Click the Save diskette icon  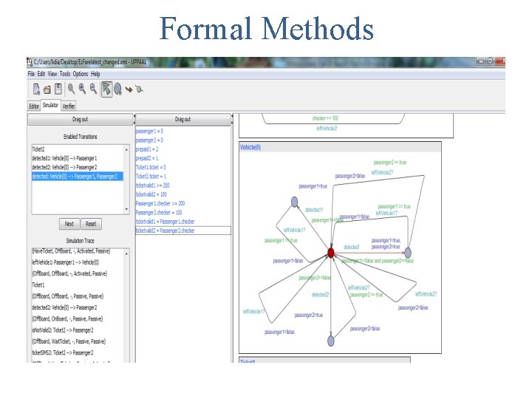[x=58, y=89]
